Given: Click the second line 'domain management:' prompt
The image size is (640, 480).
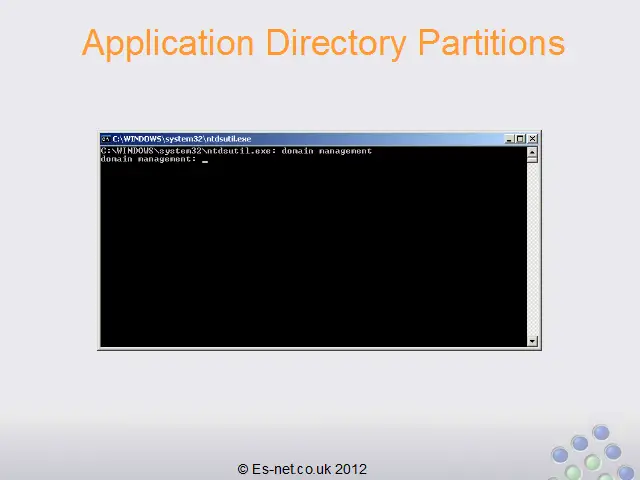Looking at the screenshot, I should (x=149, y=159).
